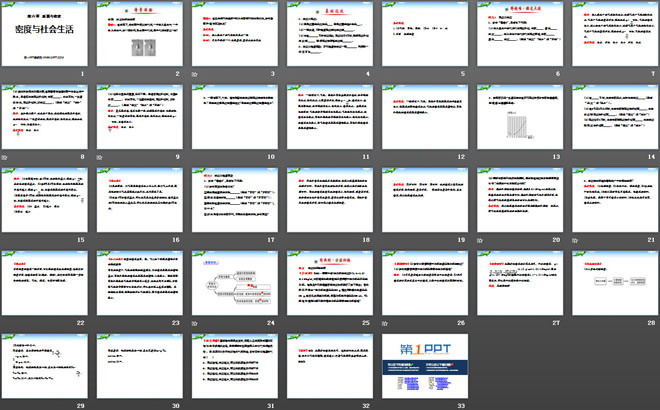This screenshot has height=410, width=660.
Task: Select slide thumbnail 14
Action: tap(615, 117)
